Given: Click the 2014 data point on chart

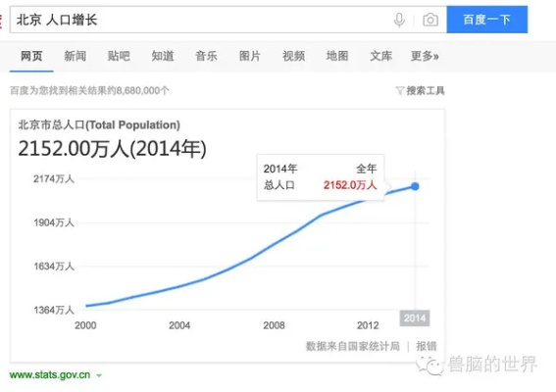Looking at the screenshot, I should click(415, 186).
